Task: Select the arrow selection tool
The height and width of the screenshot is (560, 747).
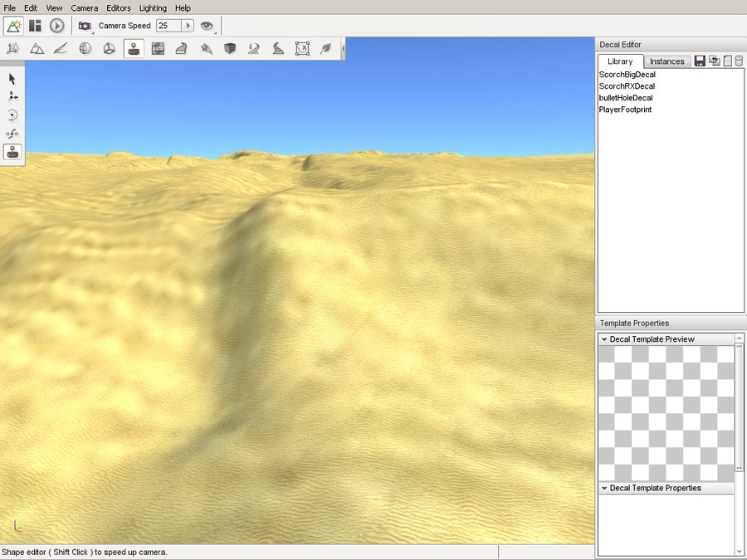Action: pyautogui.click(x=12, y=79)
